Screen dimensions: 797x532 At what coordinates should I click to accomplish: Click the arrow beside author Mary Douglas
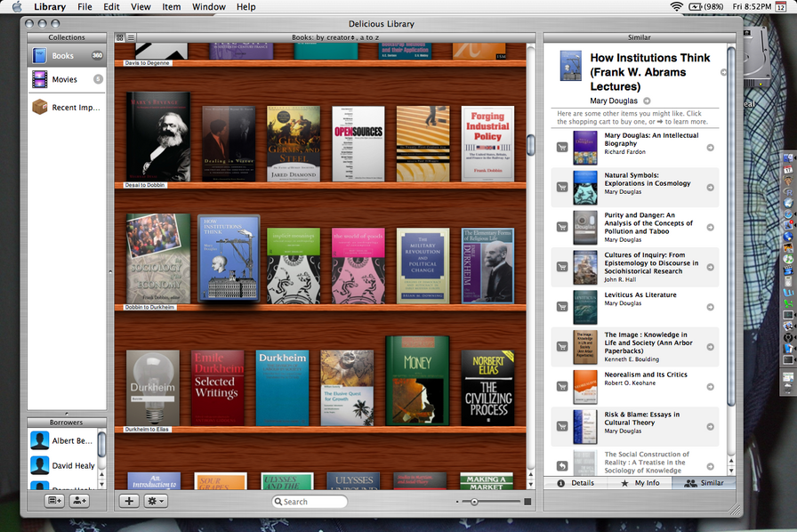647,101
